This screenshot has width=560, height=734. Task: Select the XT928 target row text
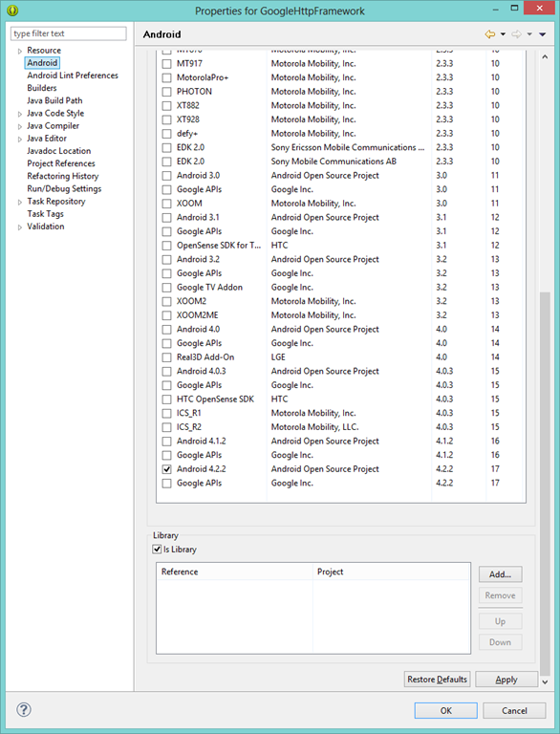(x=187, y=119)
